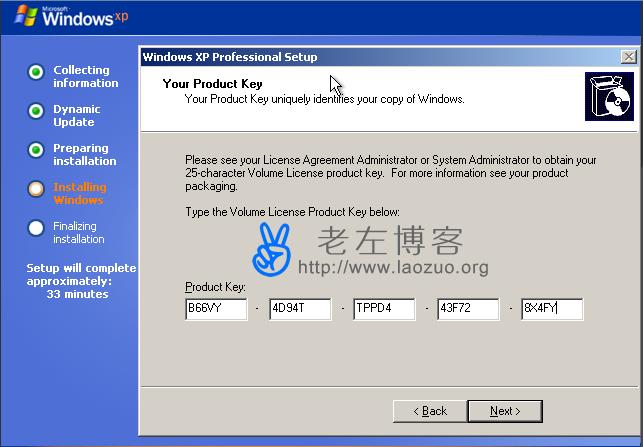Viewport: 643px width, 447px height.
Task: Close the Windows XP Professional Setup dialog
Action: (x=628, y=57)
